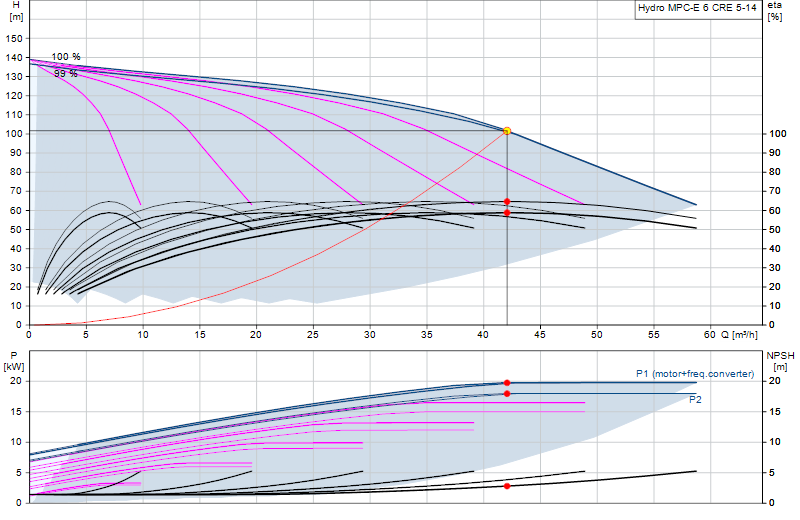
Task: Click the 'P2' curve label
Action: (695, 400)
